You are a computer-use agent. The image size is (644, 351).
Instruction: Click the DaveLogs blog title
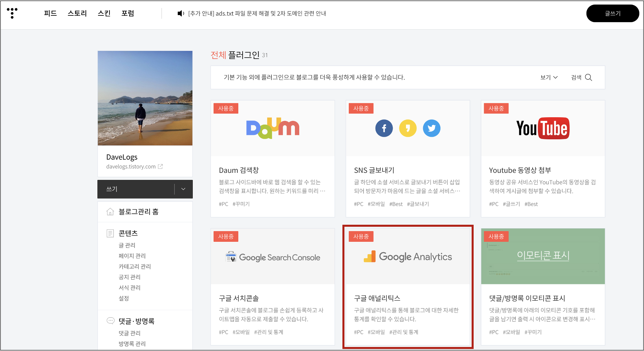[122, 157]
